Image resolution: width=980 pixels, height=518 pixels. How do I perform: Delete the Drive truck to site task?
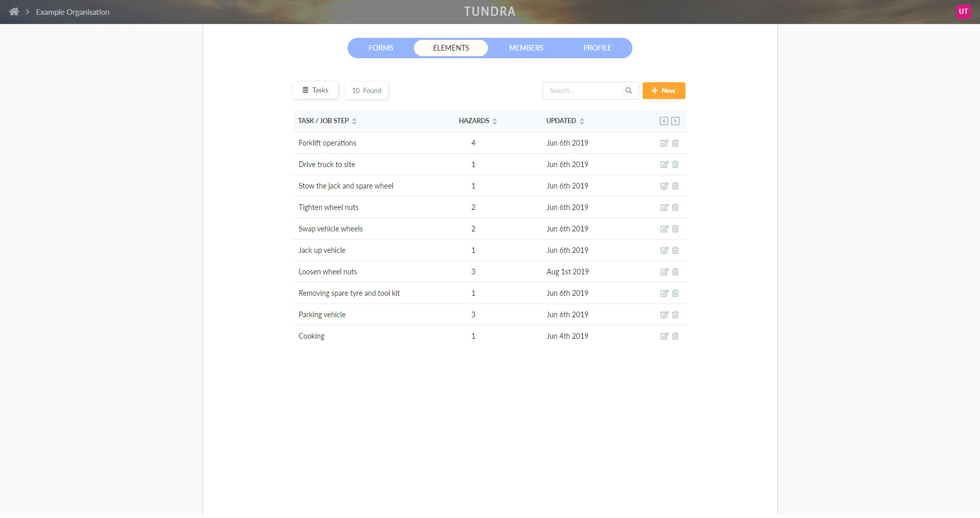(675, 164)
